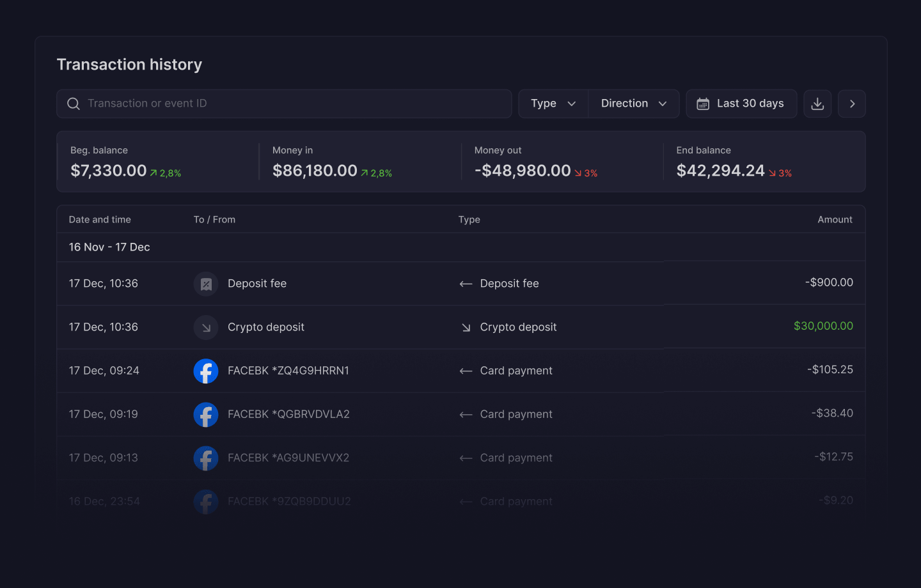Select the 16 Nov - 17 Dec group row
This screenshot has width=921, height=588.
[460, 247]
